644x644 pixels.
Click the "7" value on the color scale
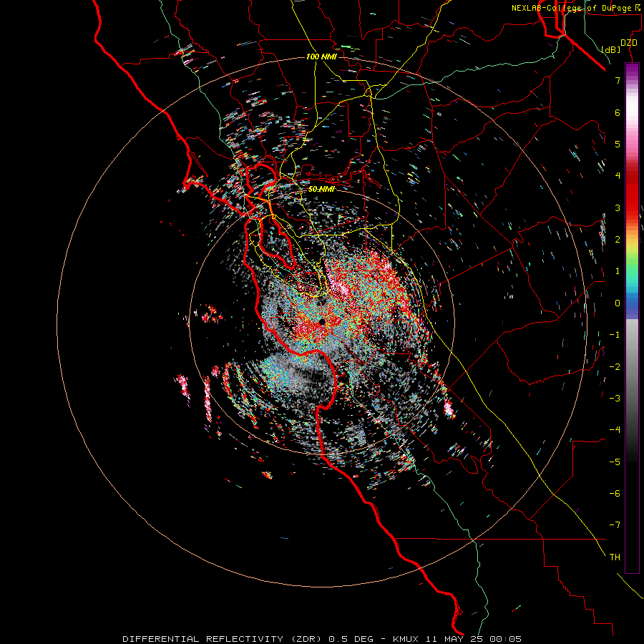[618, 80]
